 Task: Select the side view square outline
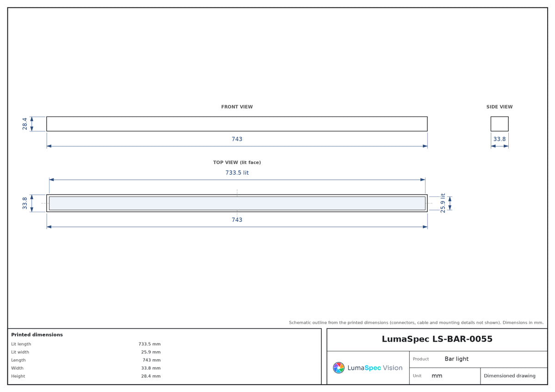coord(499,124)
